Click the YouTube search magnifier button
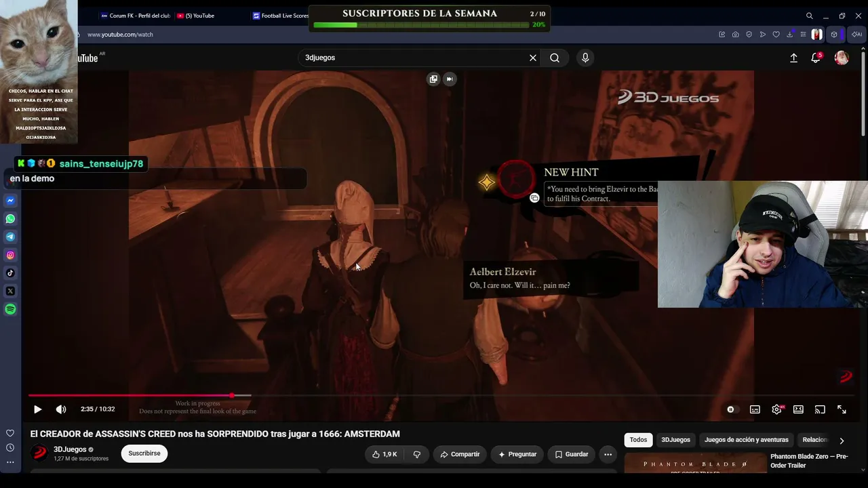Screen dimensions: 868x488 (555, 58)
